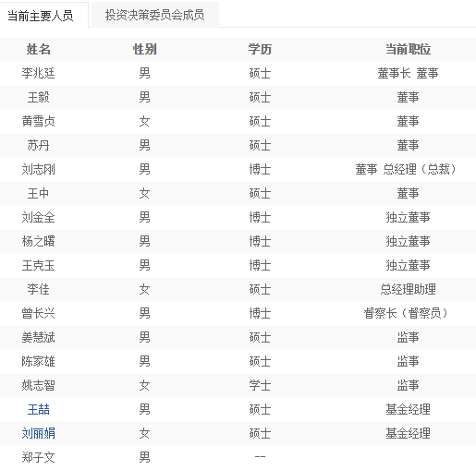476x470 pixels.
Task: Select the name 李兆廷
Action: [39, 73]
